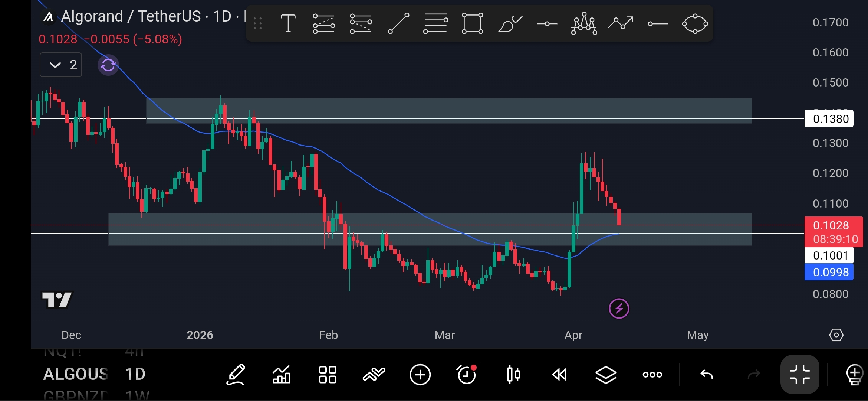The image size is (868, 401).
Task: Open the 1D timeframe selector
Action: (135, 374)
